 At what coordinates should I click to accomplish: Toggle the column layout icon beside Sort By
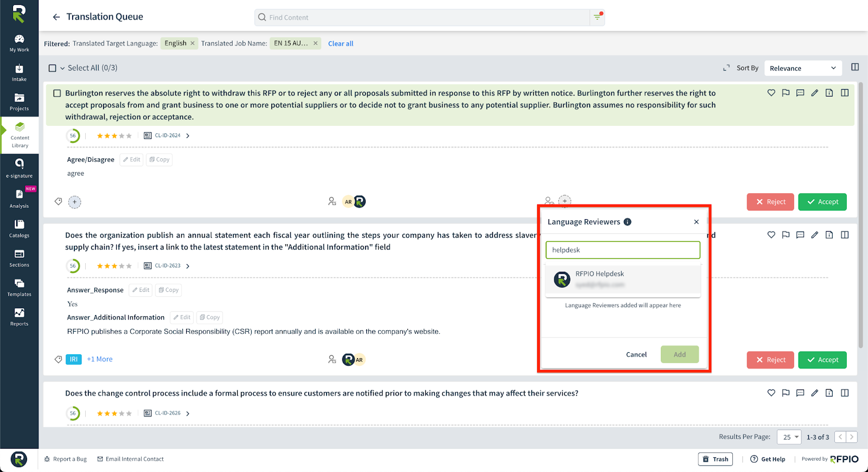pyautogui.click(x=855, y=67)
